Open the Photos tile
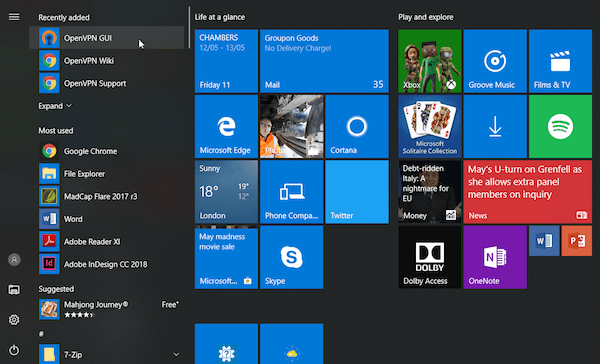Image resolution: width=600 pixels, height=364 pixels. tap(292, 127)
